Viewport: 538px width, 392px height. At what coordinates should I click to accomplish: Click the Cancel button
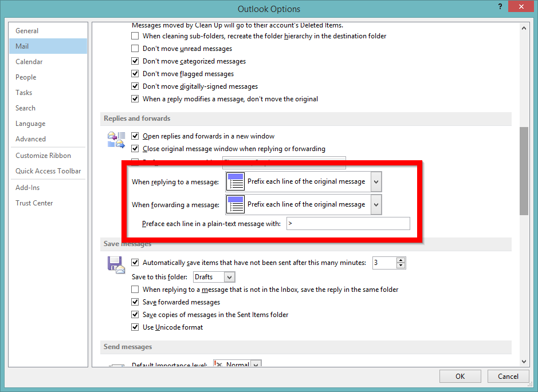[508, 376]
